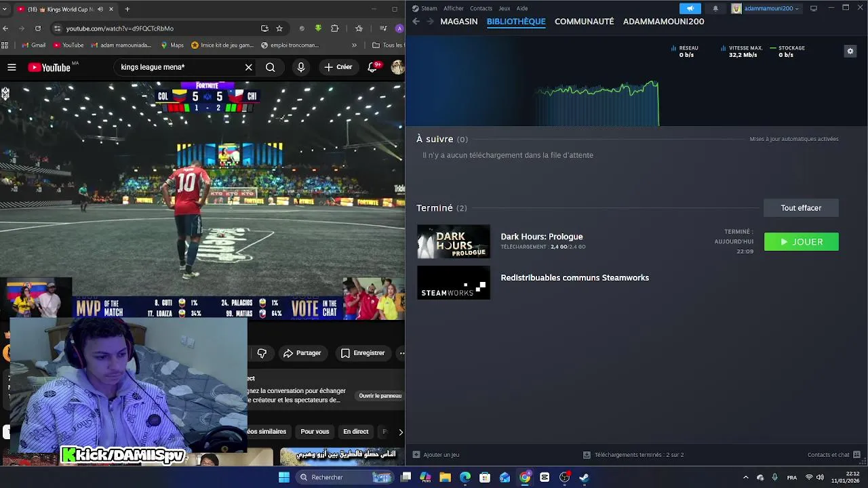
Task: Open Steam download settings gear
Action: pos(850,51)
